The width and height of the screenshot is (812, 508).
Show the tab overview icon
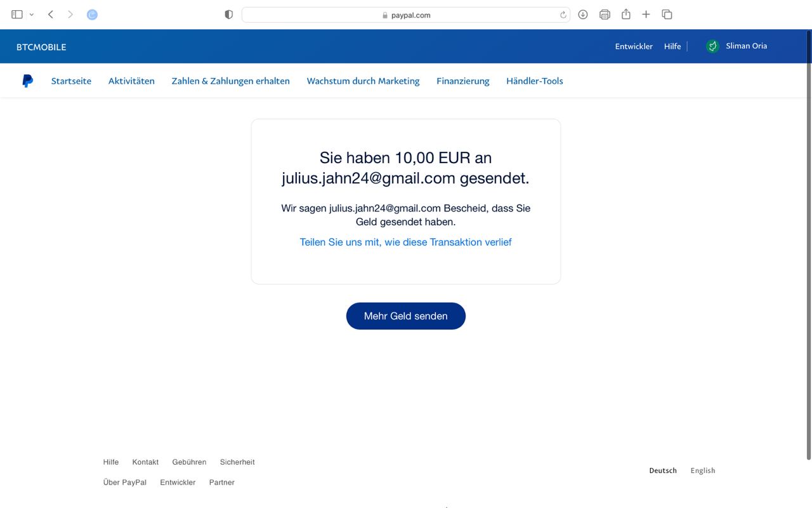coord(667,15)
